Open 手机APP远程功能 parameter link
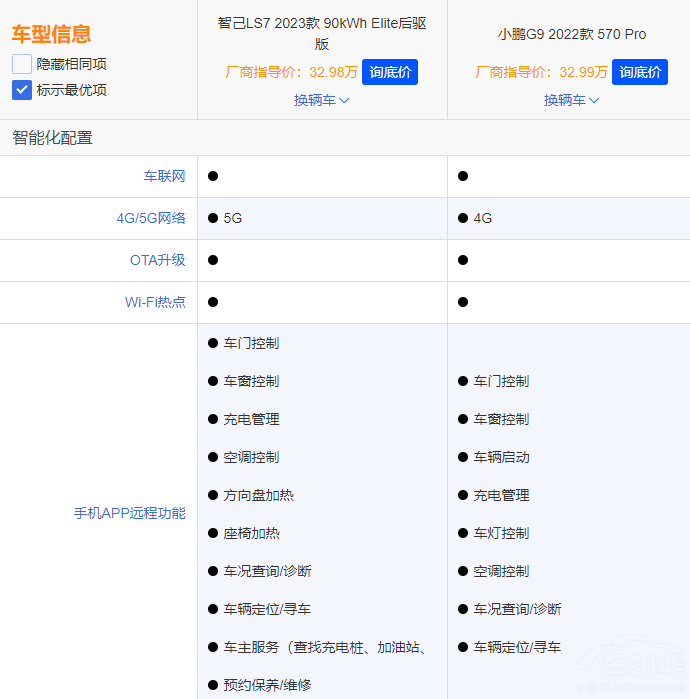Viewport: 690px width, 699px height. [x=129, y=513]
